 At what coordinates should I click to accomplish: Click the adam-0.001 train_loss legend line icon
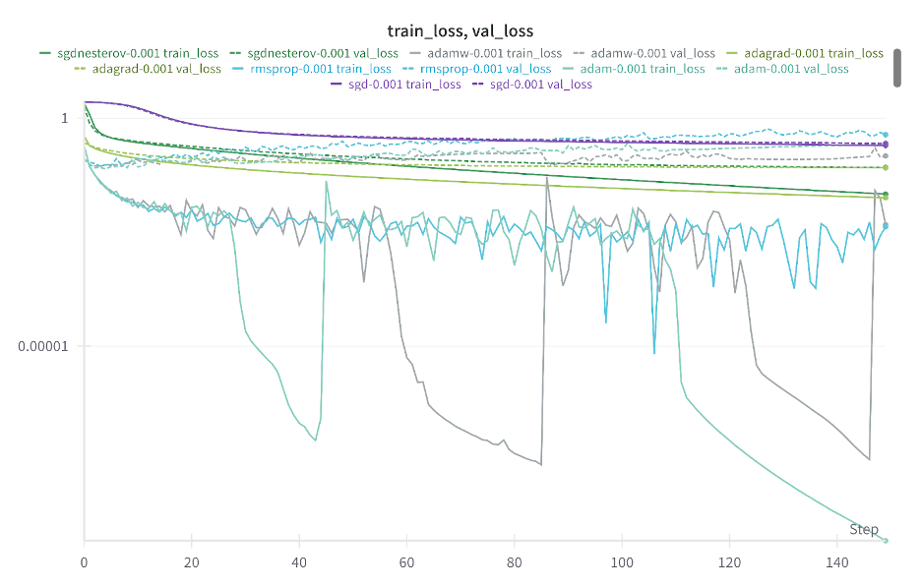[576, 69]
